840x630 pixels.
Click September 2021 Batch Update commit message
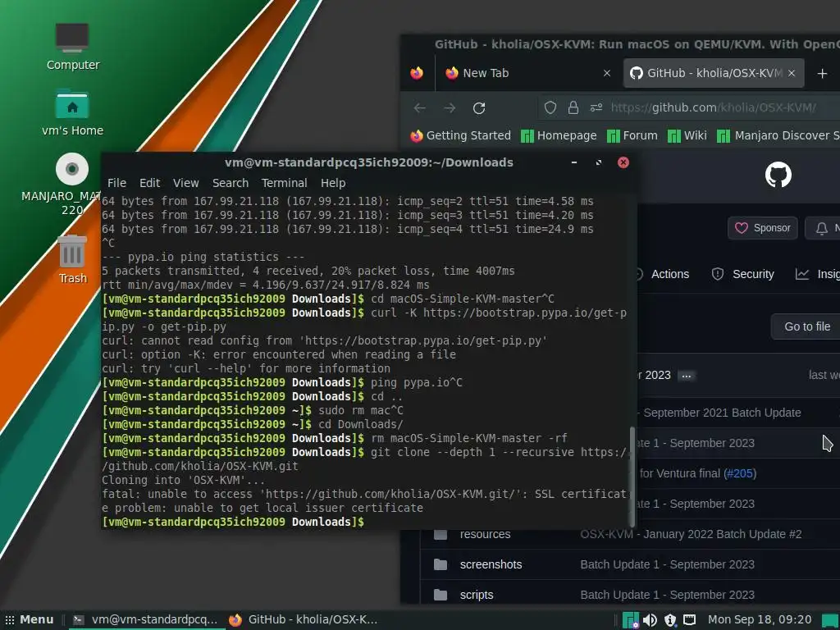(x=722, y=413)
